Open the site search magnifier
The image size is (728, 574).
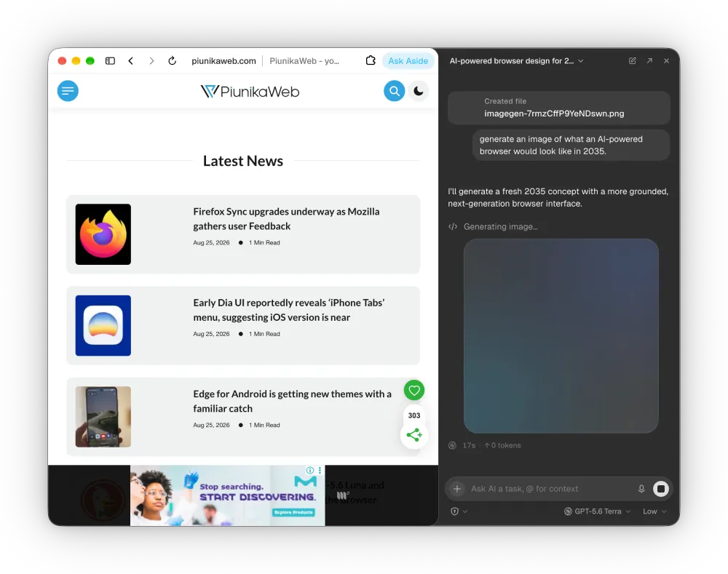(x=394, y=91)
